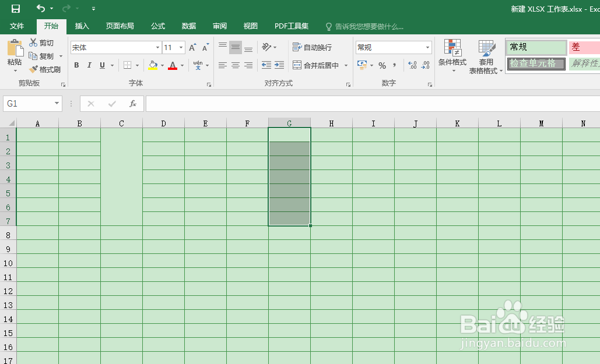This screenshot has width=600, height=364.
Task: Switch to the 插入 tab
Action: click(x=82, y=26)
